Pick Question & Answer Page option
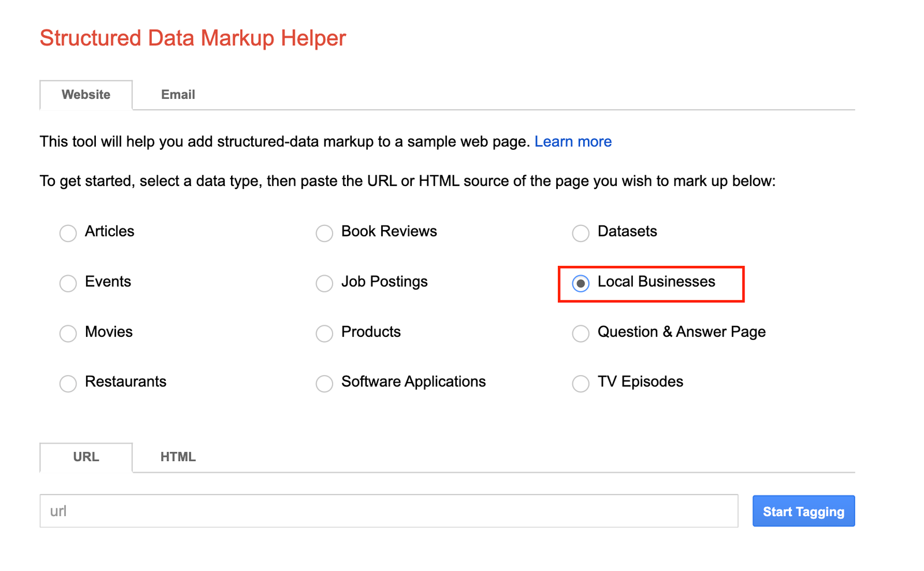Image resolution: width=924 pixels, height=571 pixels. click(580, 333)
